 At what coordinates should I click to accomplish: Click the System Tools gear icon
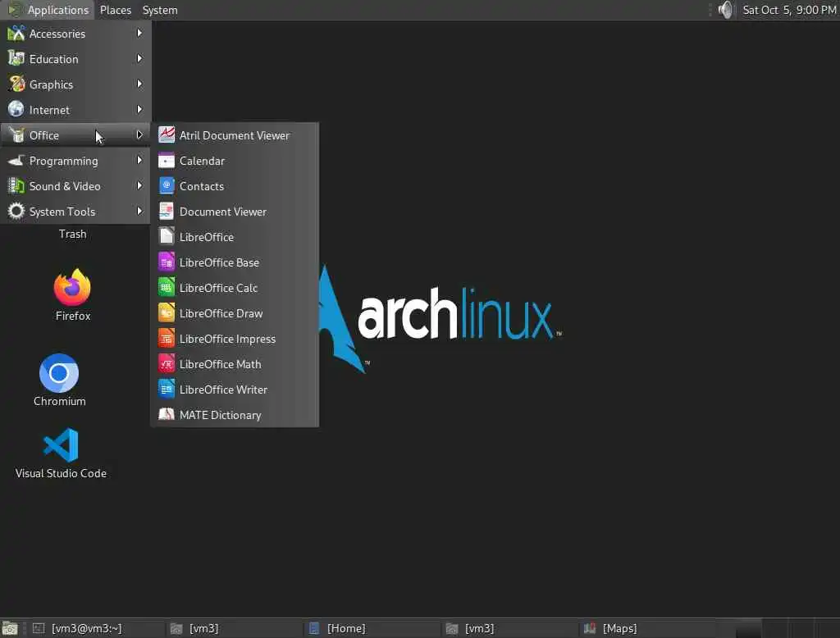(x=16, y=211)
